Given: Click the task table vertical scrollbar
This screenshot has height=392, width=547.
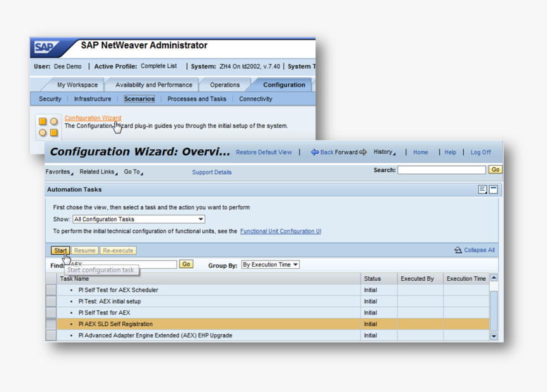Looking at the screenshot, I should 494,307.
